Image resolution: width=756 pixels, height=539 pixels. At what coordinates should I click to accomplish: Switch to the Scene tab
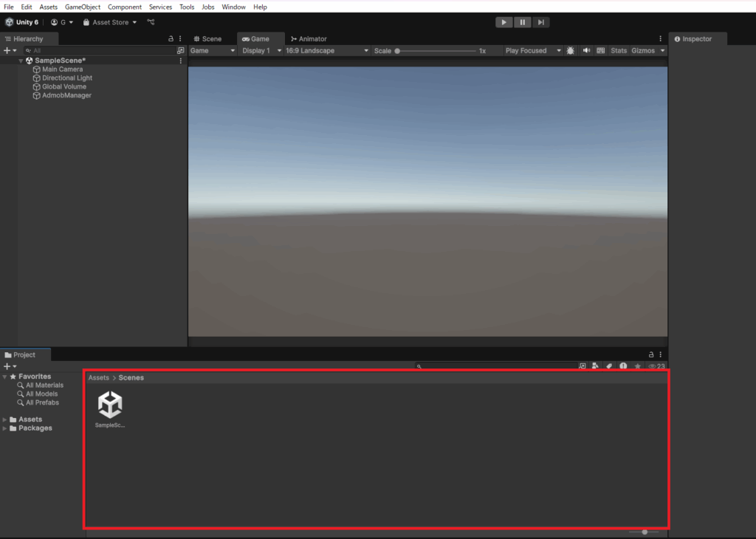click(207, 38)
